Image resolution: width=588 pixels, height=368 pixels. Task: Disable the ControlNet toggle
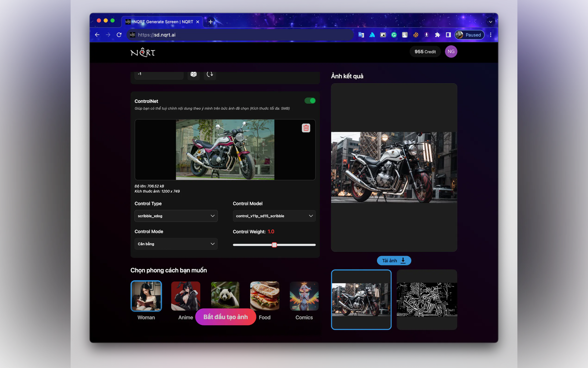310,101
